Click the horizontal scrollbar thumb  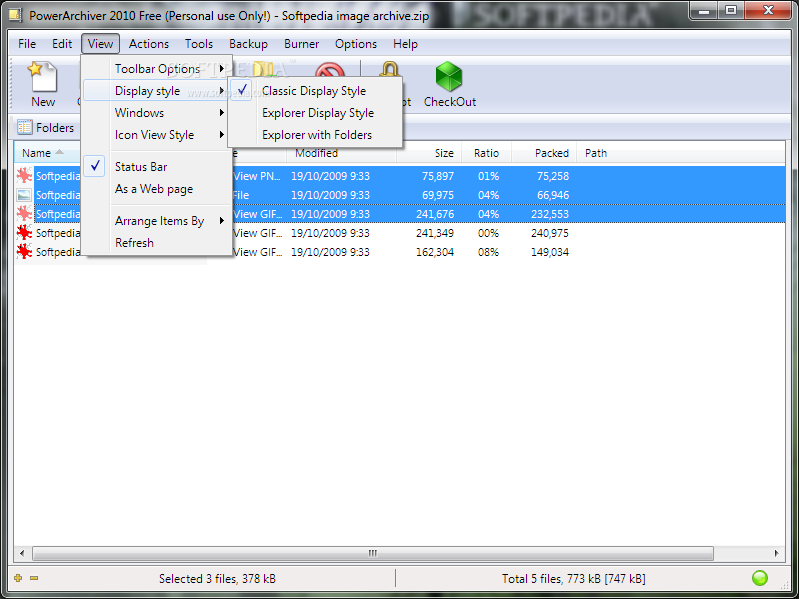372,553
